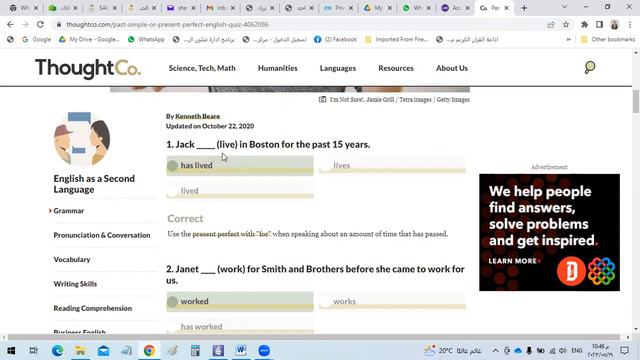This screenshot has width=640, height=360.
Task: Select the 'lives' answer for question 1
Action: coord(392,166)
